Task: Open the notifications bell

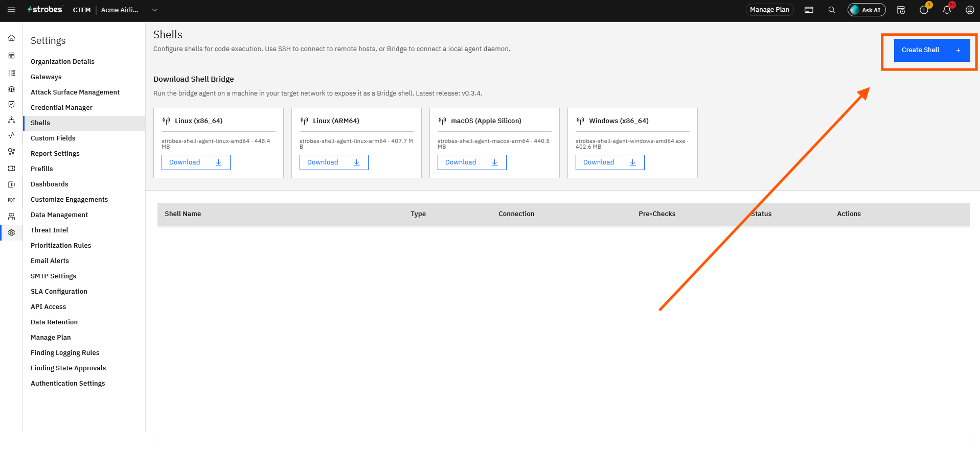Action: click(x=947, y=10)
